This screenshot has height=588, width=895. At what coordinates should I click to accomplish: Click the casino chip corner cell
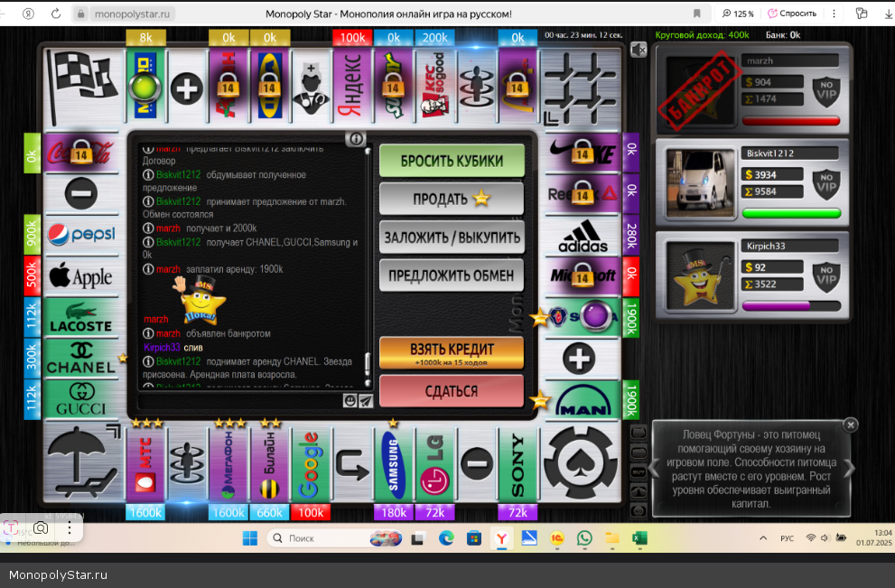tap(581, 463)
